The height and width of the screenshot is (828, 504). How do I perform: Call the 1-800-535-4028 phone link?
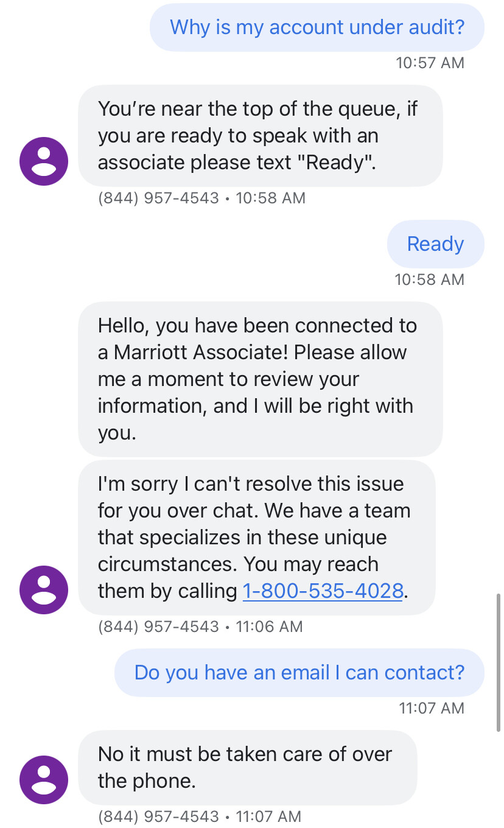tap(323, 591)
